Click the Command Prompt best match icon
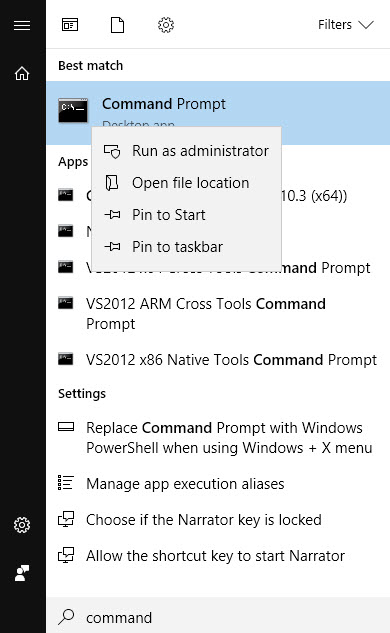The image size is (390, 633). click(x=73, y=110)
